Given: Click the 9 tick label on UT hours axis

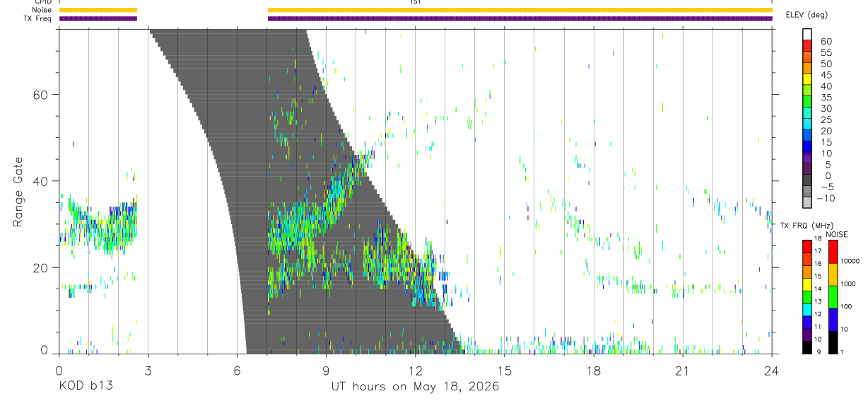Looking at the screenshot, I should [x=326, y=370].
